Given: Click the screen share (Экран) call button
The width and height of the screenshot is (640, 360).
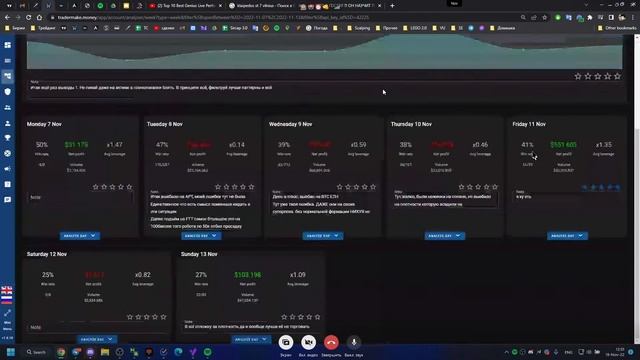Looking at the screenshot, I should (x=286, y=342).
